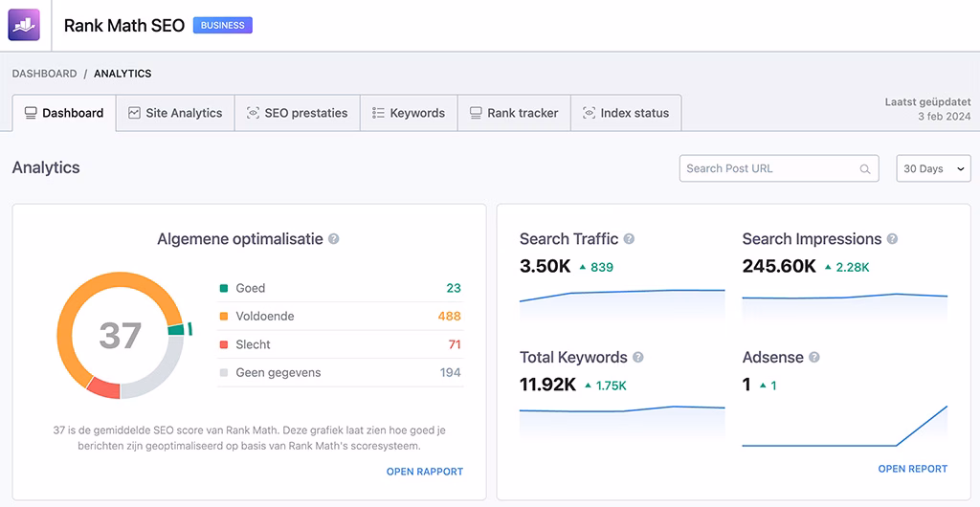Click the help icon next to Adsense
The height and width of the screenshot is (507, 980).
813,357
